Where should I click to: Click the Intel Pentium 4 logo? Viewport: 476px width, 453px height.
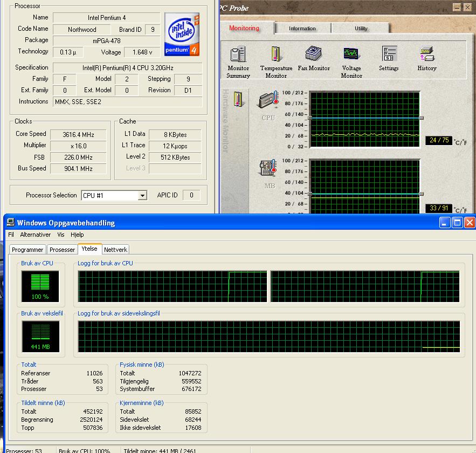point(182,35)
